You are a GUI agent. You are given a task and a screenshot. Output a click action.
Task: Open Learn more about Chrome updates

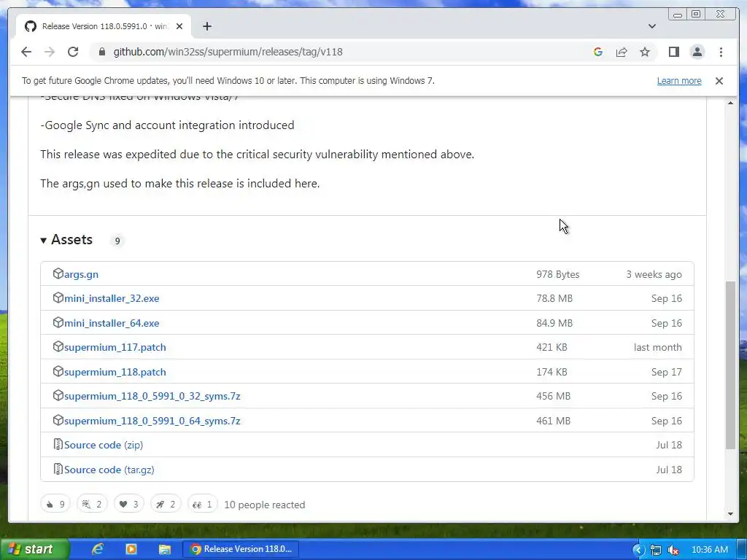point(679,80)
